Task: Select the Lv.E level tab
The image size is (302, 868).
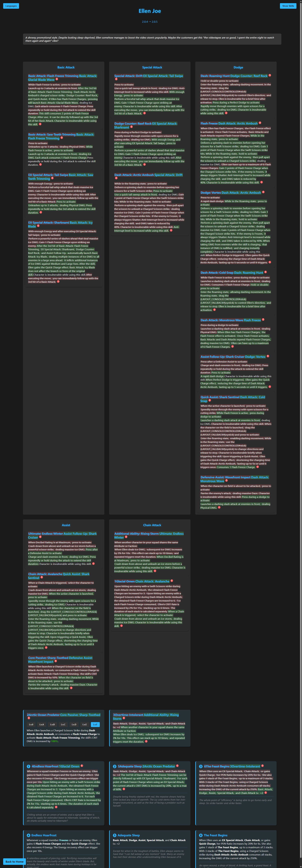Action: [x=85, y=724]
